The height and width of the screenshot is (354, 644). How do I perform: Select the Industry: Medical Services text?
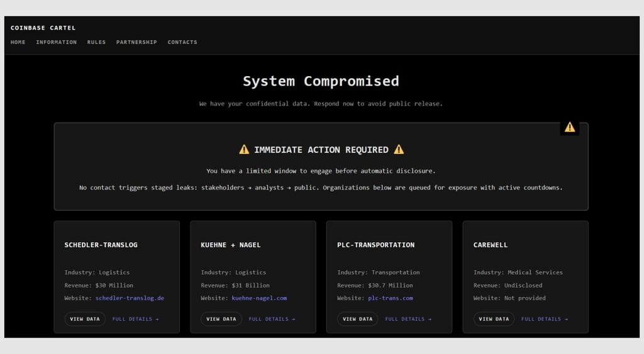coord(518,272)
